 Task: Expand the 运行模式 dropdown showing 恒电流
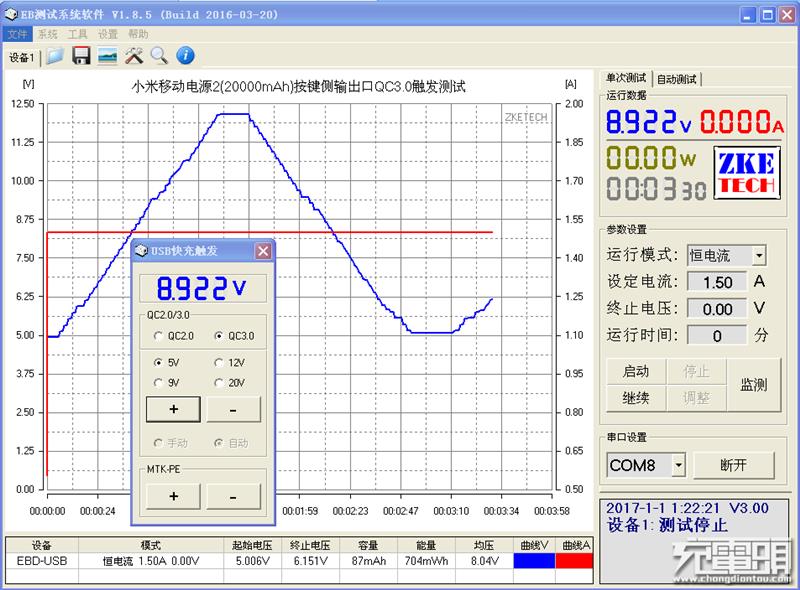pos(759,255)
